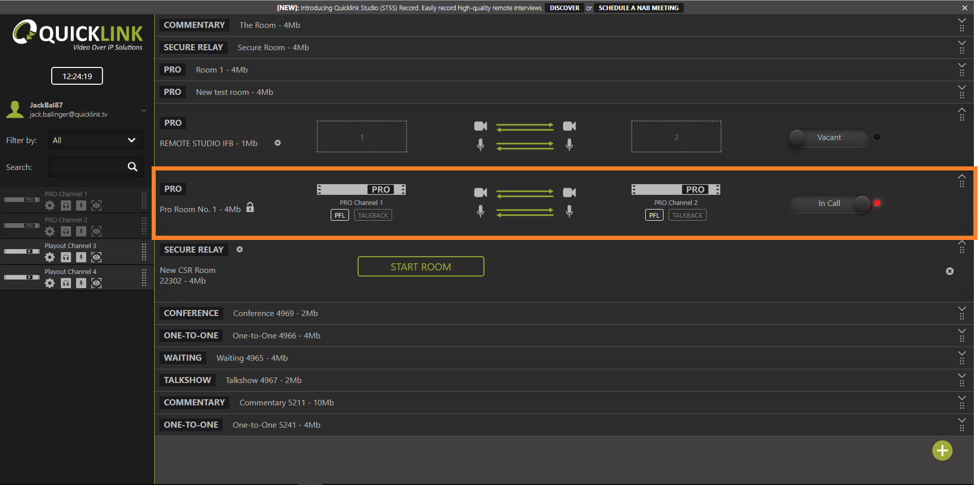Toggle TALKBACK for PRO Channel 1
Screen dimensions: 980x485
click(x=373, y=216)
